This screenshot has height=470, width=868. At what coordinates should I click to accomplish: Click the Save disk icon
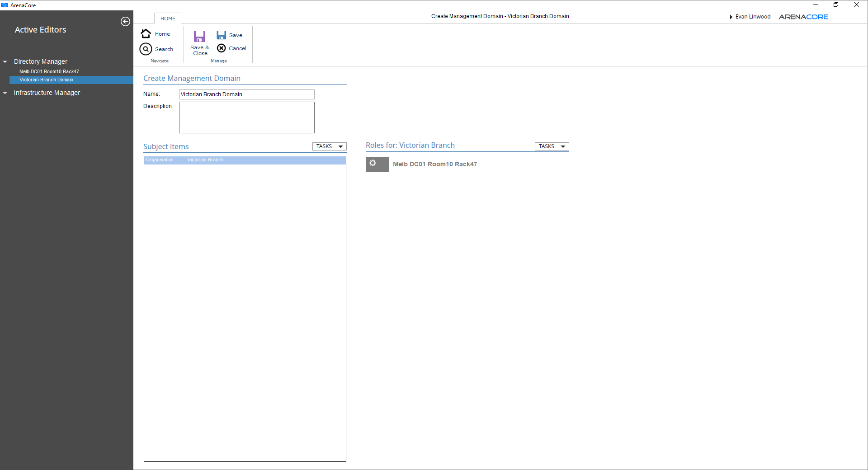coord(222,35)
